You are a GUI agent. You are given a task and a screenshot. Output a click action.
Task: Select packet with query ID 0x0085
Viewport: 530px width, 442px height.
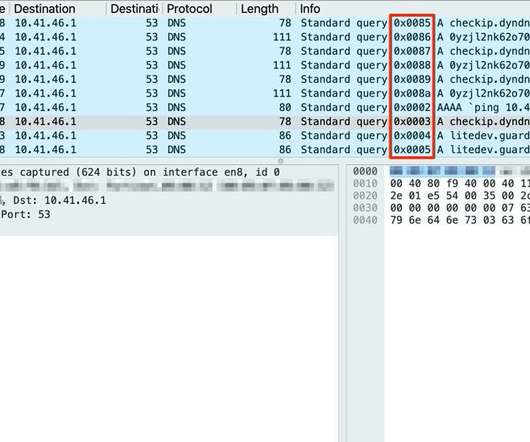[x=265, y=23]
